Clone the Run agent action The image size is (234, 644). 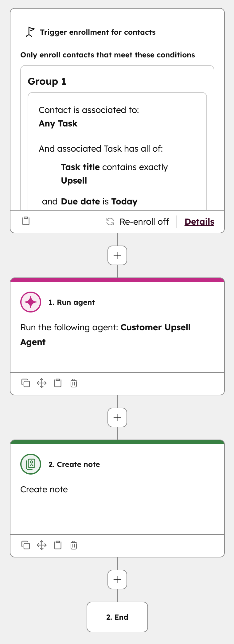(26, 383)
